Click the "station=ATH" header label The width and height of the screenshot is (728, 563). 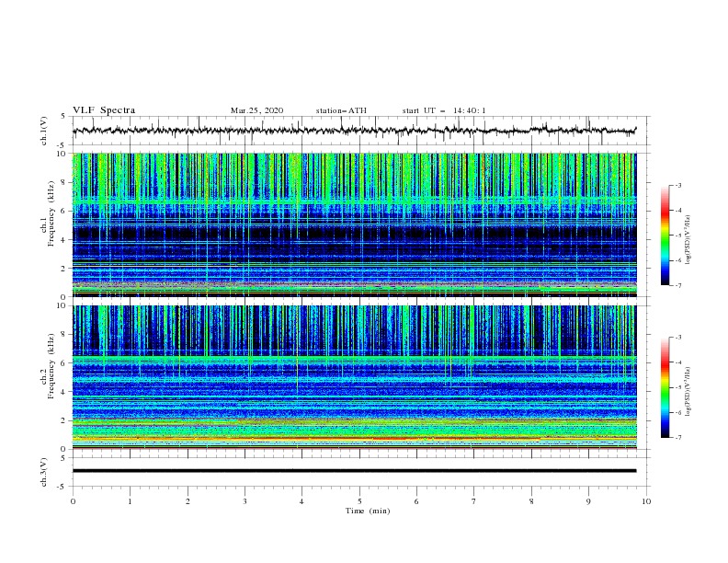click(x=341, y=110)
